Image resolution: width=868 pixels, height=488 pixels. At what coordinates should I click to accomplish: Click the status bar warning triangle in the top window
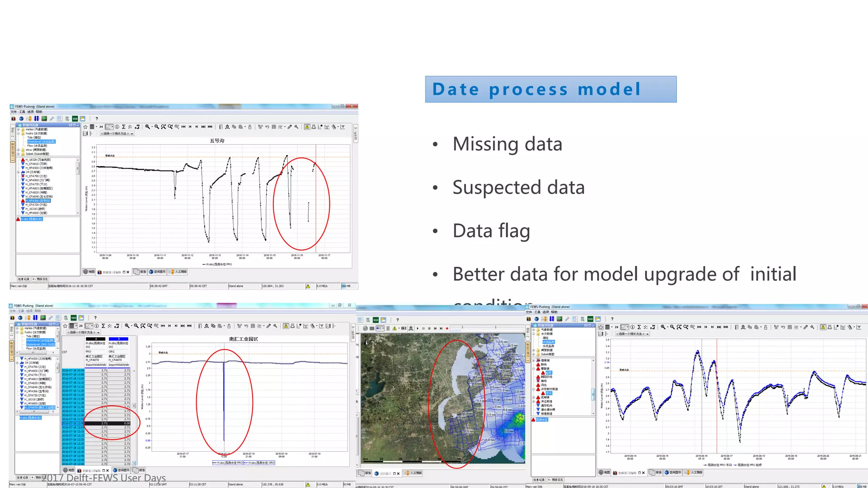point(308,286)
